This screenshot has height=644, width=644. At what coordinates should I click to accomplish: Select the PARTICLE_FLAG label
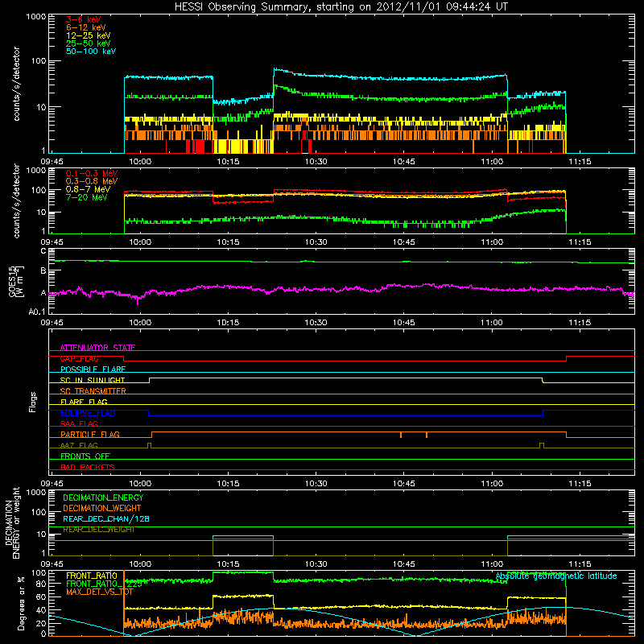(90, 434)
